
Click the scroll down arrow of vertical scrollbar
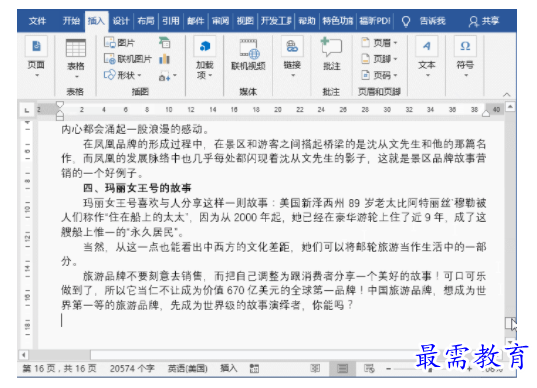coord(510,342)
